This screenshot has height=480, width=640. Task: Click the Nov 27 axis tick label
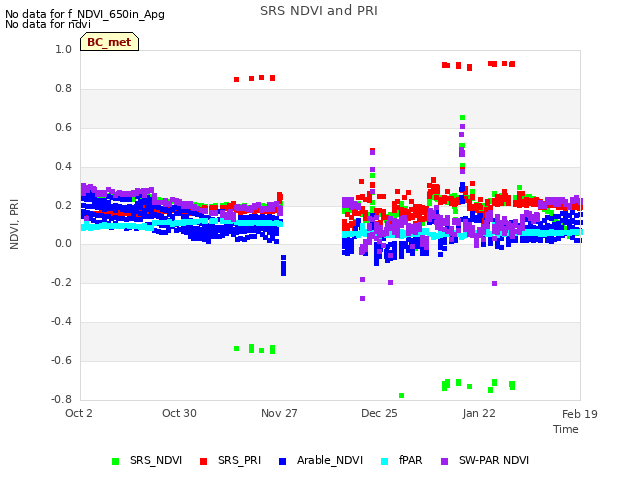point(279,413)
